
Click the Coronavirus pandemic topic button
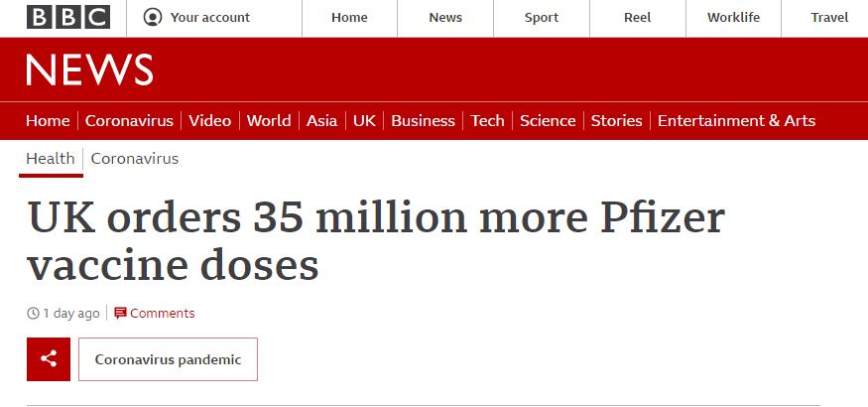pyautogui.click(x=169, y=359)
